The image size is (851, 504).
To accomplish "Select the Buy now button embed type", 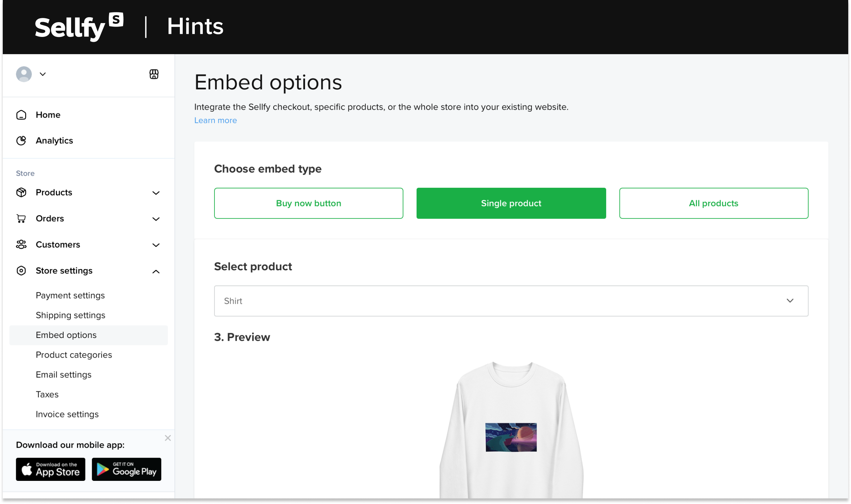I will 308,203.
